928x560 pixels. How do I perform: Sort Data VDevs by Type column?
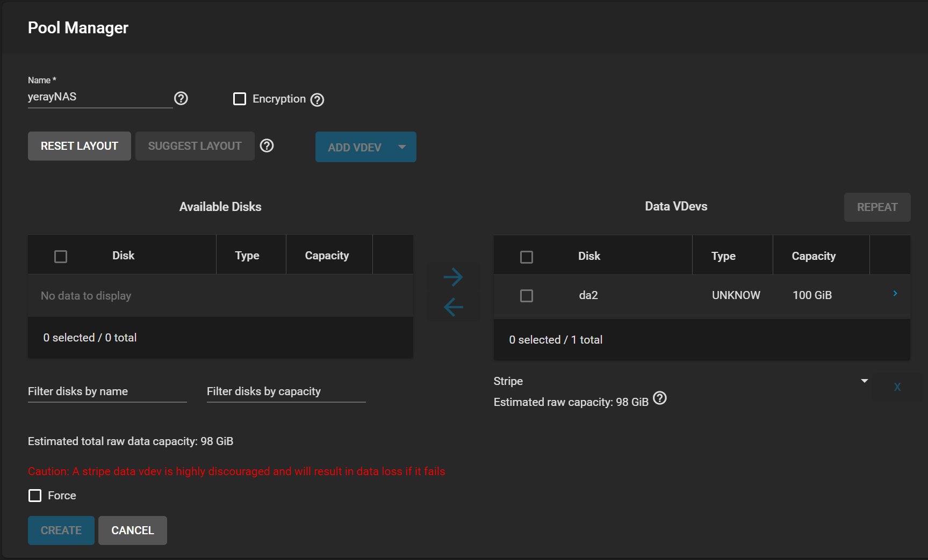pyautogui.click(x=724, y=256)
